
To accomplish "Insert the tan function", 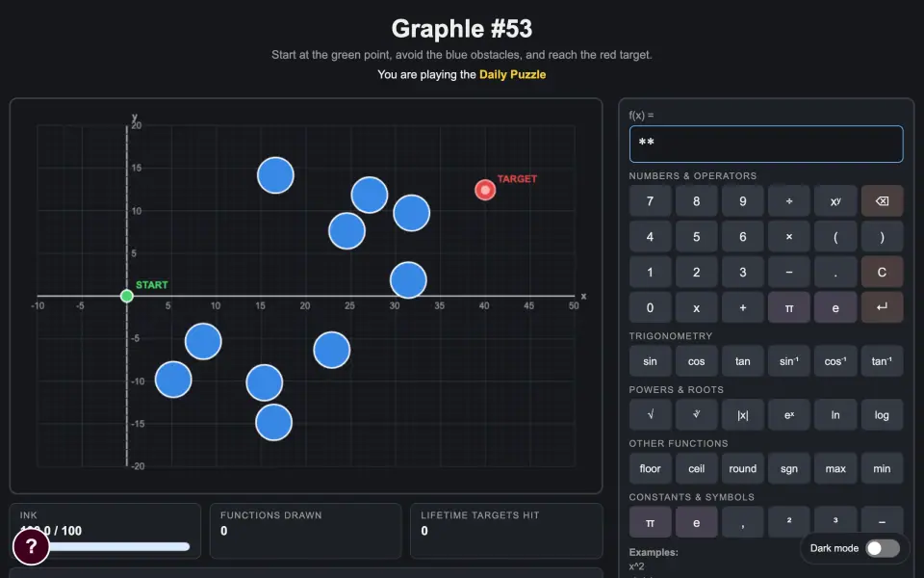I will [742, 361].
